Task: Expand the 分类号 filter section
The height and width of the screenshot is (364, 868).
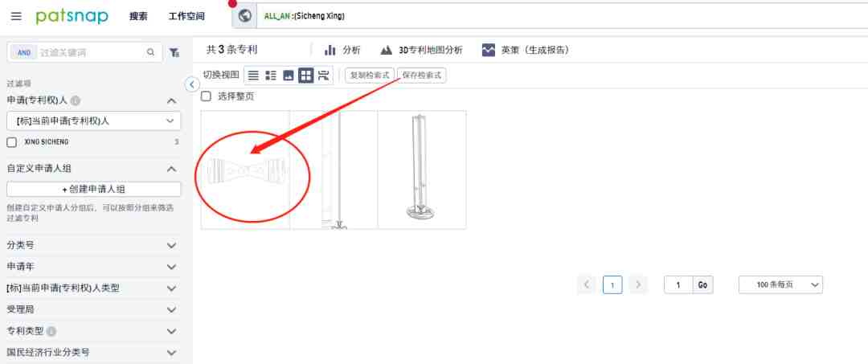Action: [92, 245]
